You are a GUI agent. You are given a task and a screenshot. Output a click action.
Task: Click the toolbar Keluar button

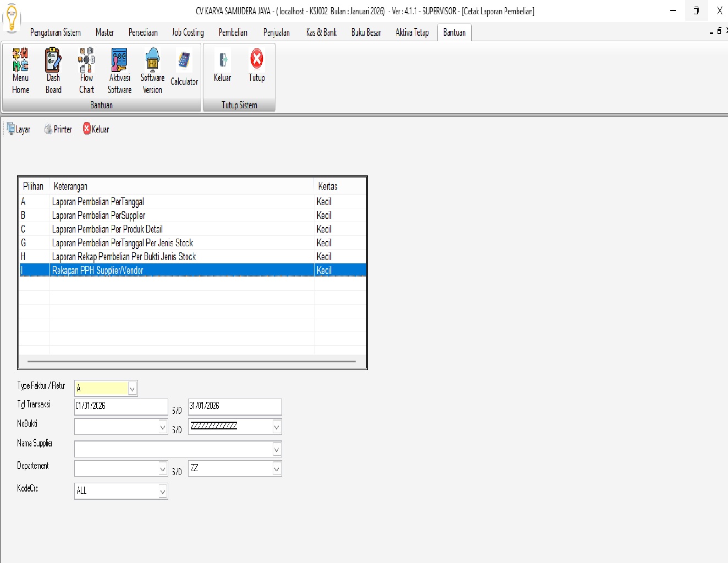coord(96,129)
